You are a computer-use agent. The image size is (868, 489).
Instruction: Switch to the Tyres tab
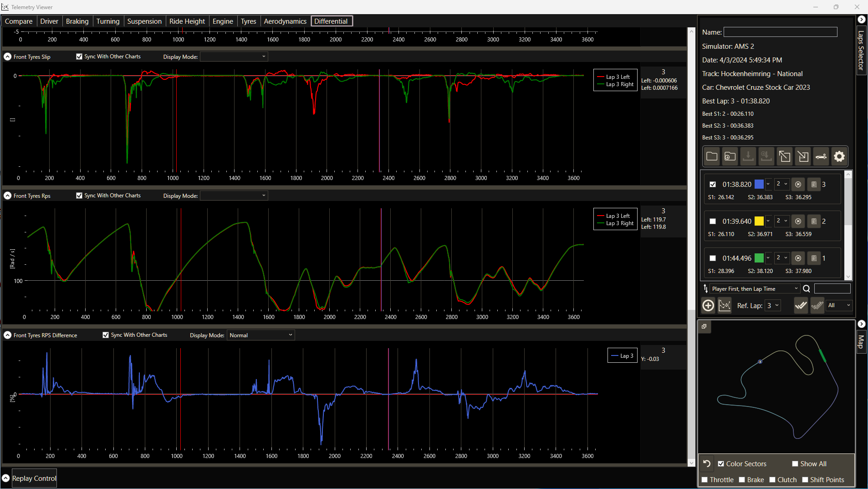tap(249, 21)
